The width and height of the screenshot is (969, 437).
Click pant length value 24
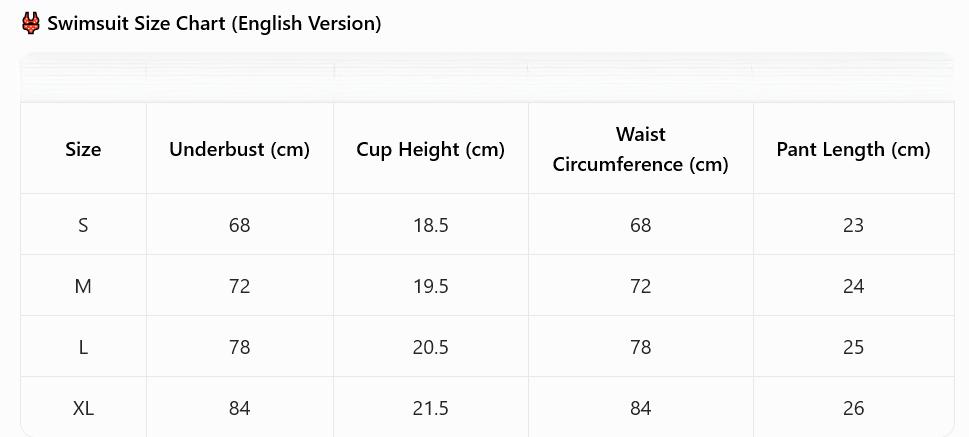[853, 286]
